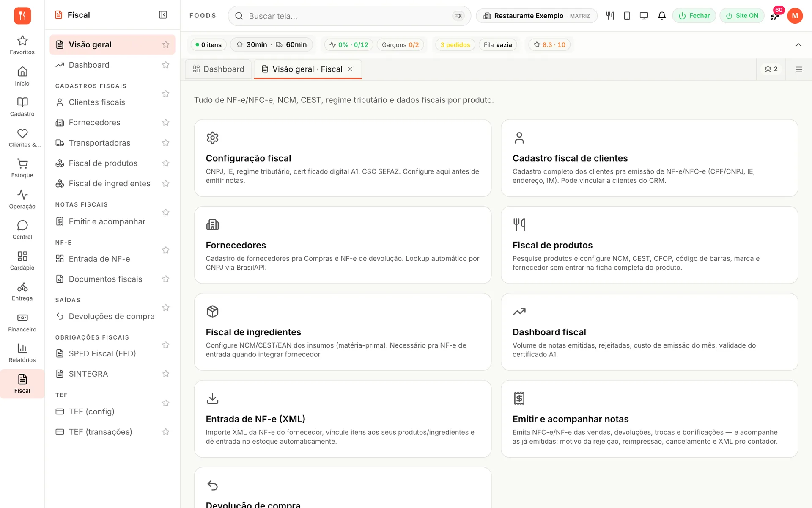Open SPED Fiscal (EFD) menu item
This screenshot has height=508, width=812.
coord(102,353)
